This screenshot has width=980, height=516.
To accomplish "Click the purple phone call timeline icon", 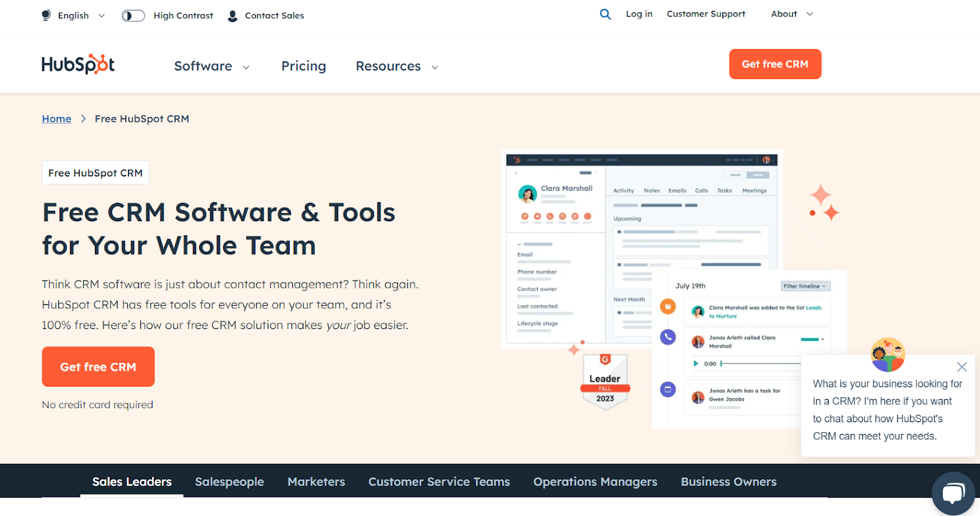I will pyautogui.click(x=668, y=336).
